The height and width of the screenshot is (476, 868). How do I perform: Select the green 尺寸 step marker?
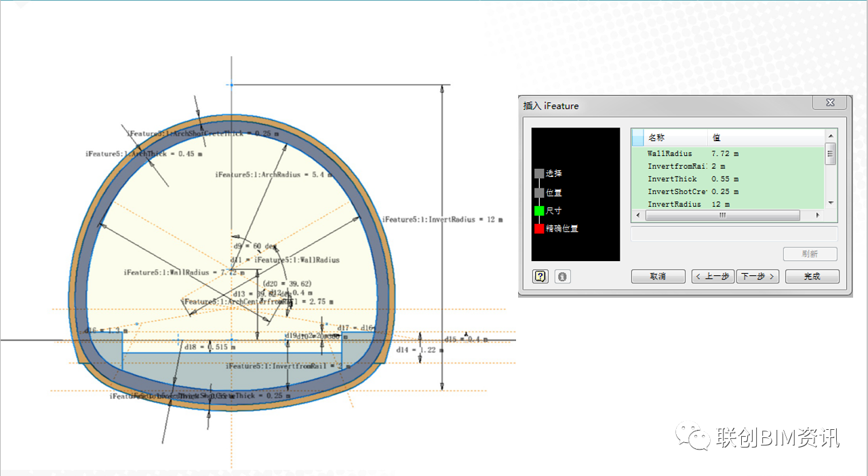click(x=539, y=211)
